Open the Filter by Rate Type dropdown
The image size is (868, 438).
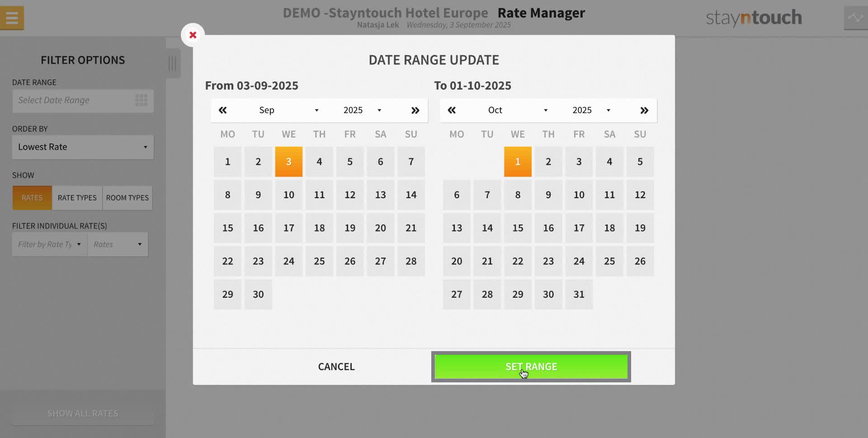coord(50,244)
